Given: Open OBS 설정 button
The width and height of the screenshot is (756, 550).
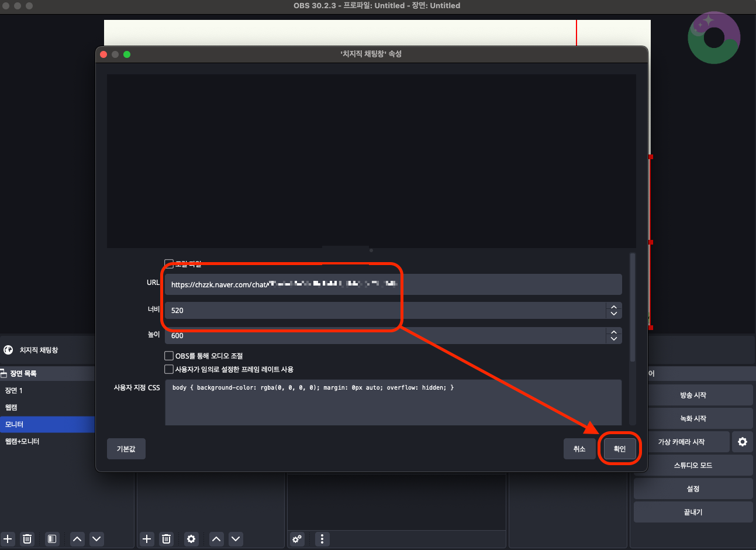Looking at the screenshot, I should [693, 489].
